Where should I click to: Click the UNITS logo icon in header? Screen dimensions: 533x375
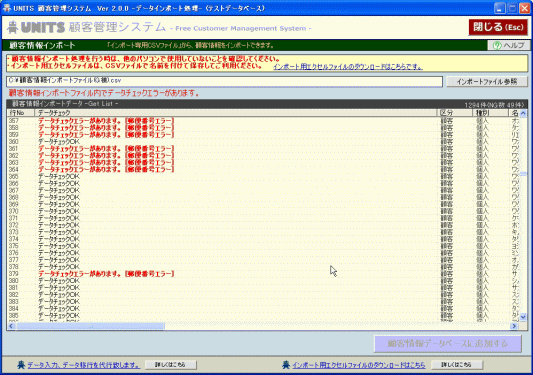click(x=13, y=28)
